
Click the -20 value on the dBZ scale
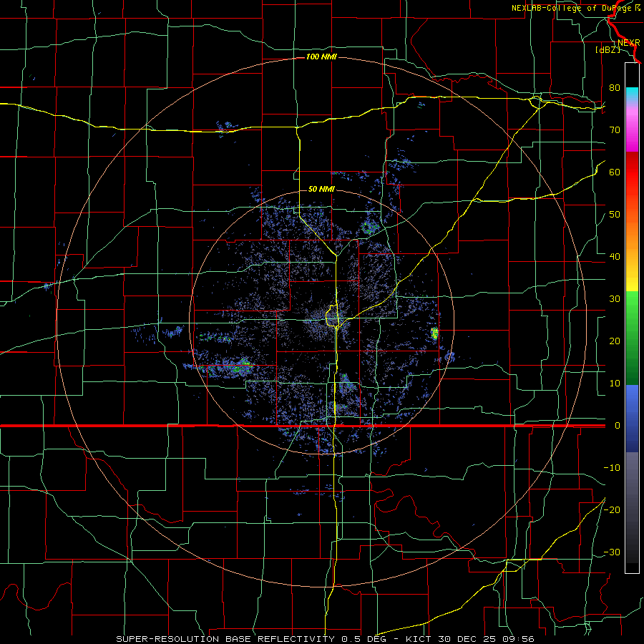click(x=612, y=510)
